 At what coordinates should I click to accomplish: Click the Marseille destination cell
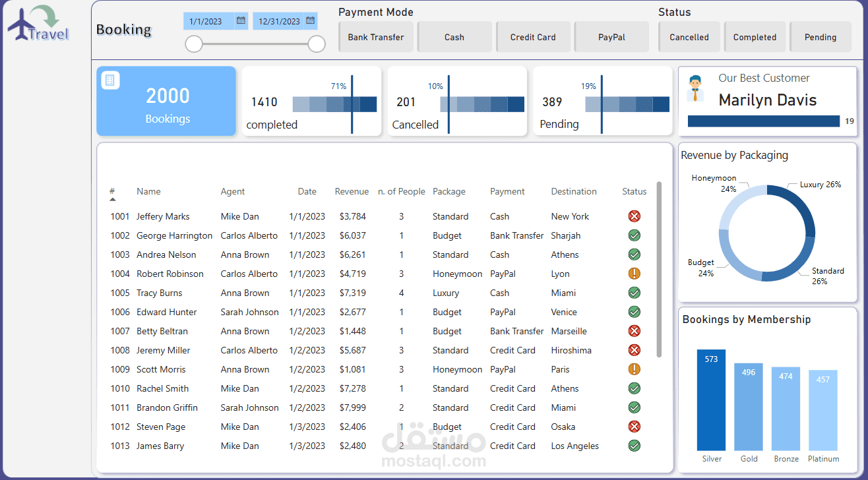(569, 331)
